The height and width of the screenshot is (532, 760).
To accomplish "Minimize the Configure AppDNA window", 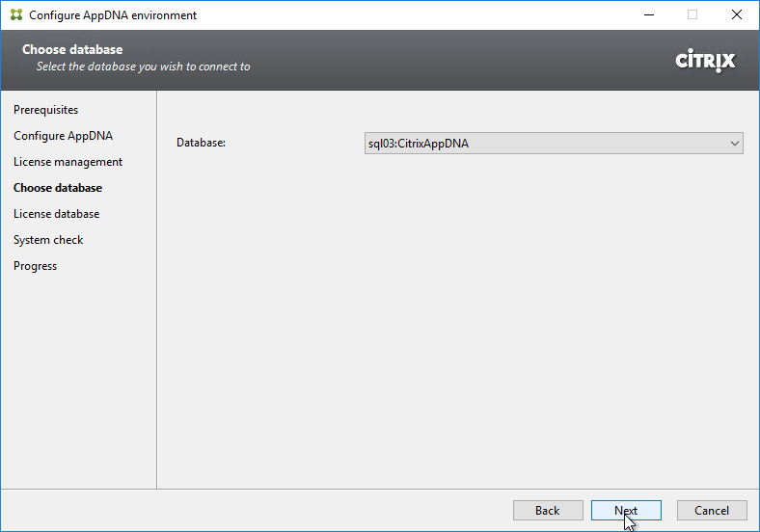I will (649, 15).
